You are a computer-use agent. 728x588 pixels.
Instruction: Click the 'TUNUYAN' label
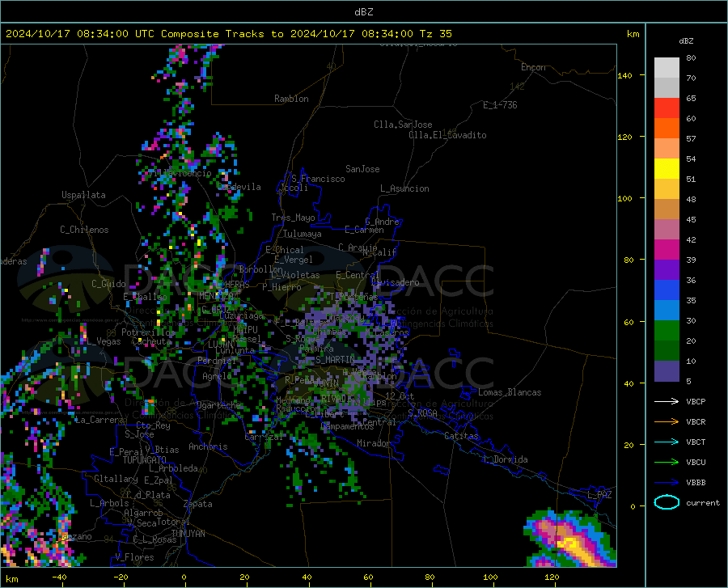[188, 534]
